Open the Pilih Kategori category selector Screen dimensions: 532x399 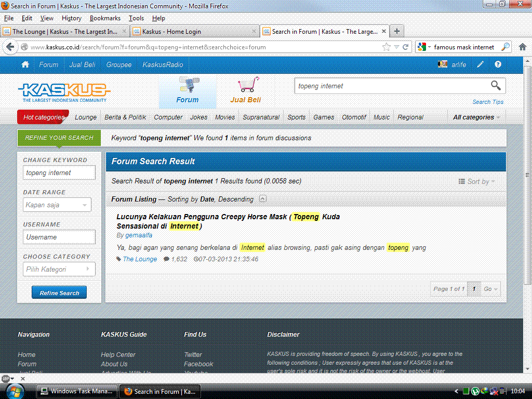[x=59, y=270]
